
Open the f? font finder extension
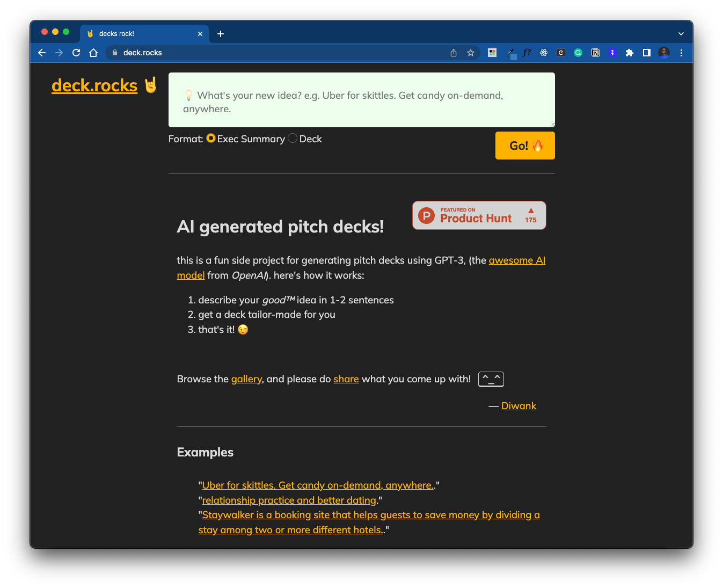click(527, 53)
